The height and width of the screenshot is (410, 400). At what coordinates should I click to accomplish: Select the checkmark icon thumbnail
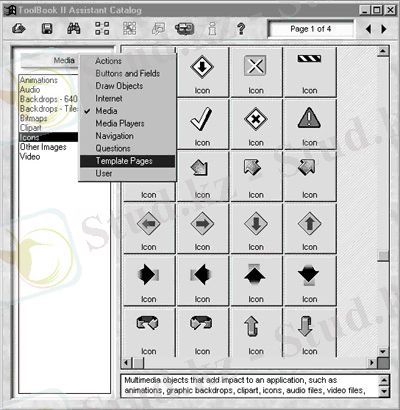(x=202, y=124)
